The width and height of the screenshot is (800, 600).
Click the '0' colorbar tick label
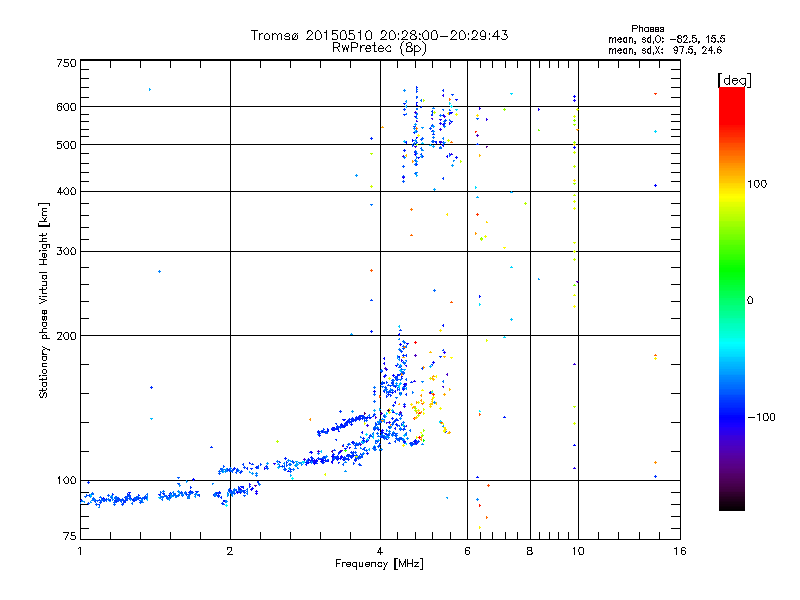tap(750, 301)
